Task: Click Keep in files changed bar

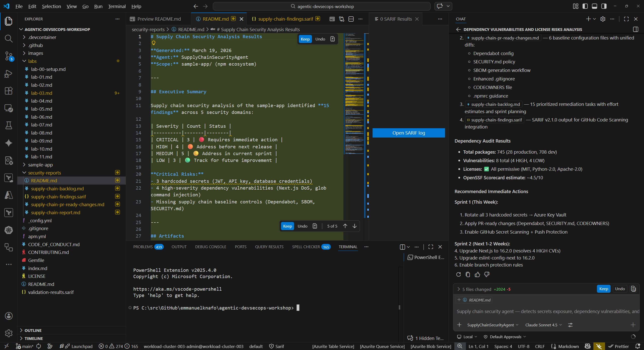Action: tap(603, 289)
